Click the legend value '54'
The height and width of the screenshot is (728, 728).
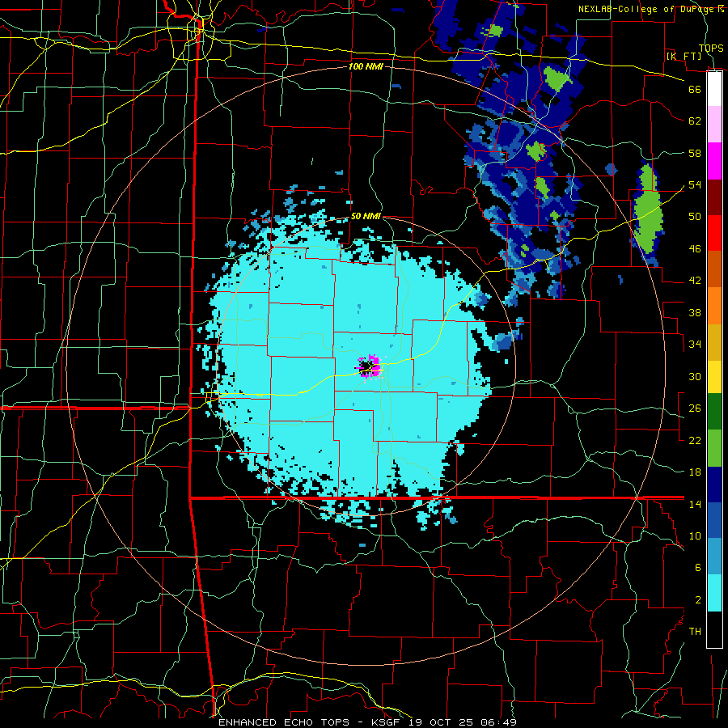coord(695,184)
